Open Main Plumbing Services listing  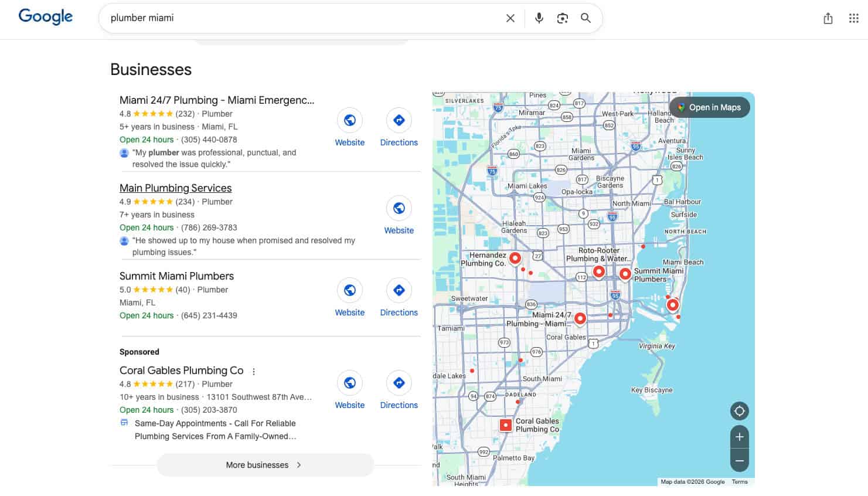pyautogui.click(x=175, y=188)
